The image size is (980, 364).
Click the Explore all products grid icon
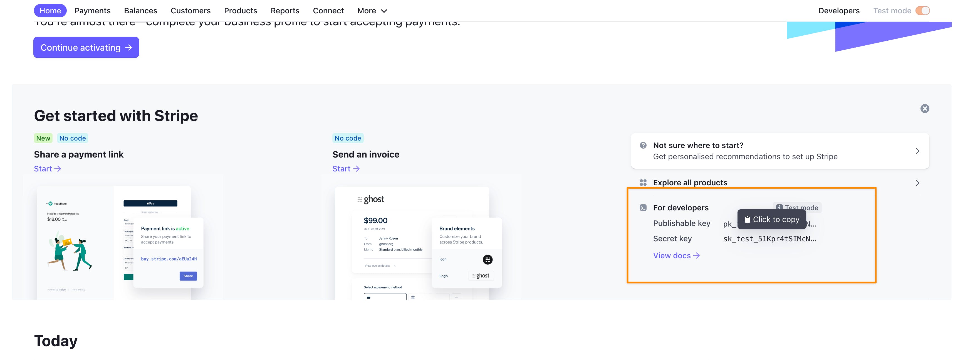[x=643, y=183]
